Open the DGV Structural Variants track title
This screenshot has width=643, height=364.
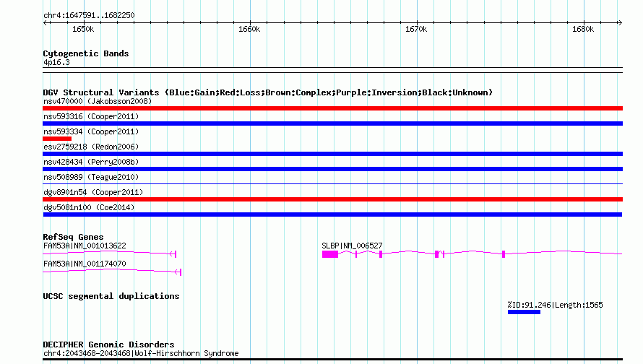[x=267, y=92]
